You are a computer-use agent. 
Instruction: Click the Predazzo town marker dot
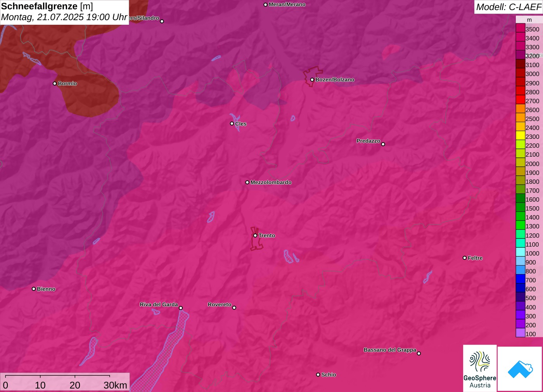[x=383, y=144]
